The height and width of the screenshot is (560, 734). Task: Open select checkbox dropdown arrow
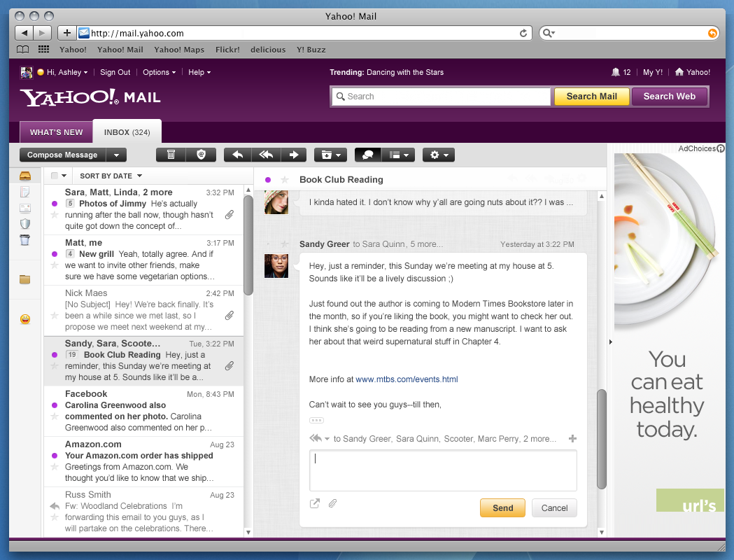pyautogui.click(x=64, y=176)
